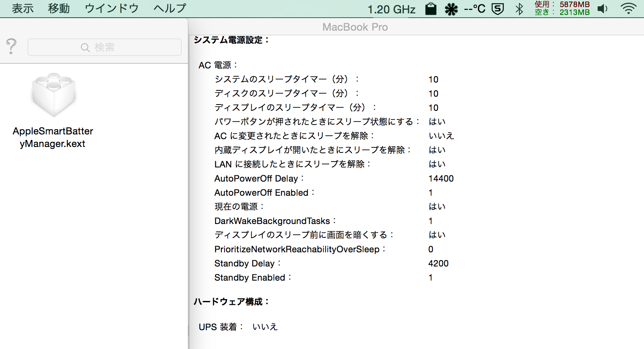The image size is (644, 349).
Task: Click the 内蔵ディスプレイが開いたとき row label
Action: (313, 150)
